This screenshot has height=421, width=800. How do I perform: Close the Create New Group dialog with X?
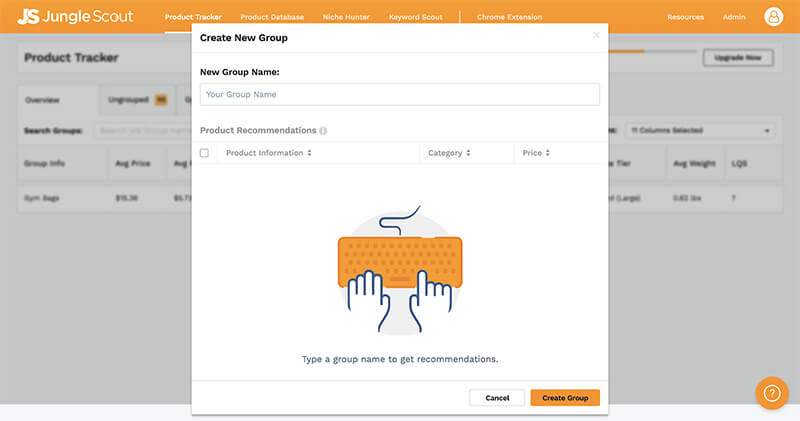(596, 35)
